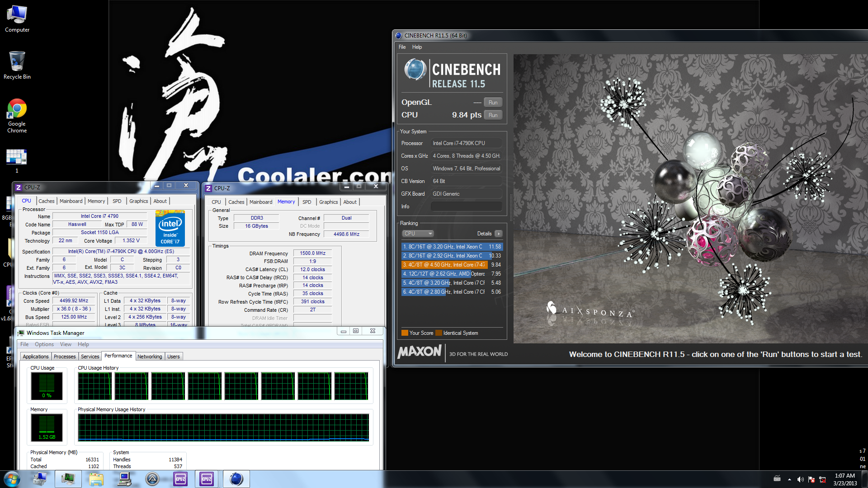Open Windows Explorer folder in taskbar
The width and height of the screenshot is (868, 488).
tap(96, 479)
